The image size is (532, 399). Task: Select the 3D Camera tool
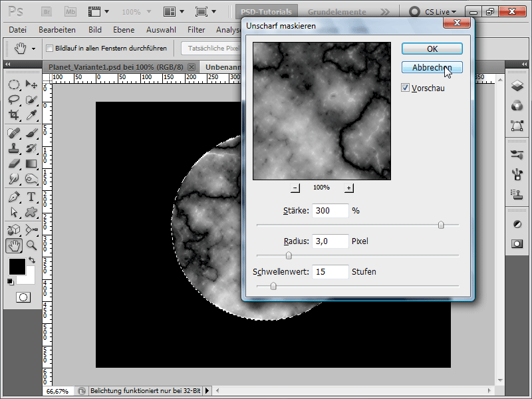tap(31, 230)
